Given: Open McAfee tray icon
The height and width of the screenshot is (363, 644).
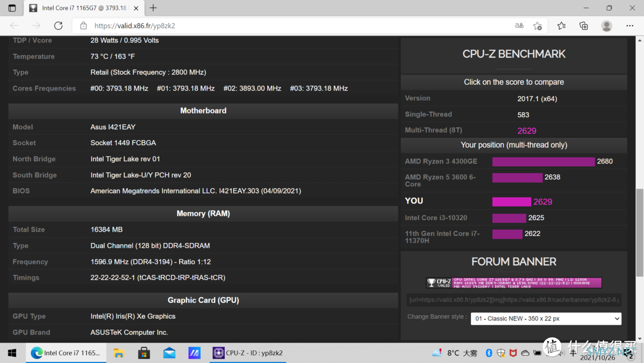Looking at the screenshot, I should tap(513, 353).
